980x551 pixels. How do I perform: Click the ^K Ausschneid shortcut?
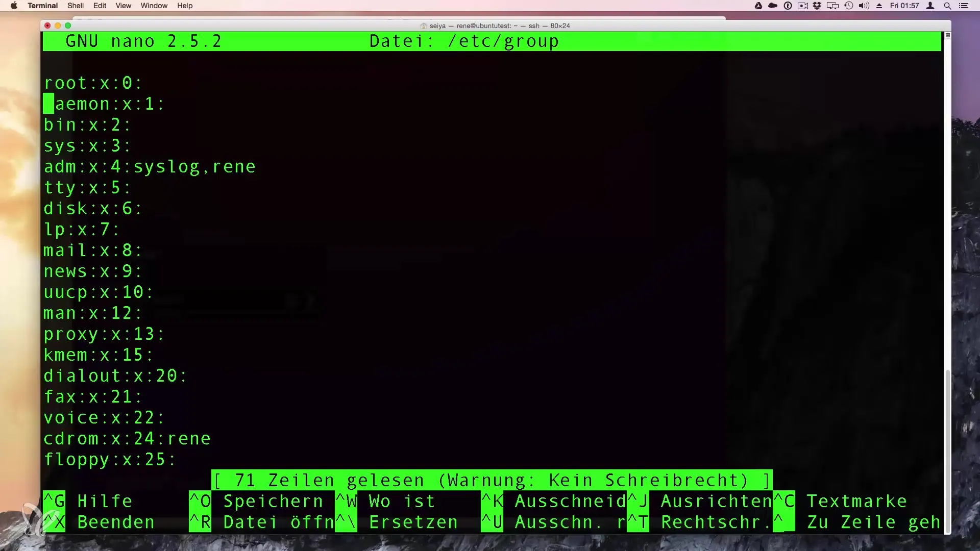tap(554, 501)
